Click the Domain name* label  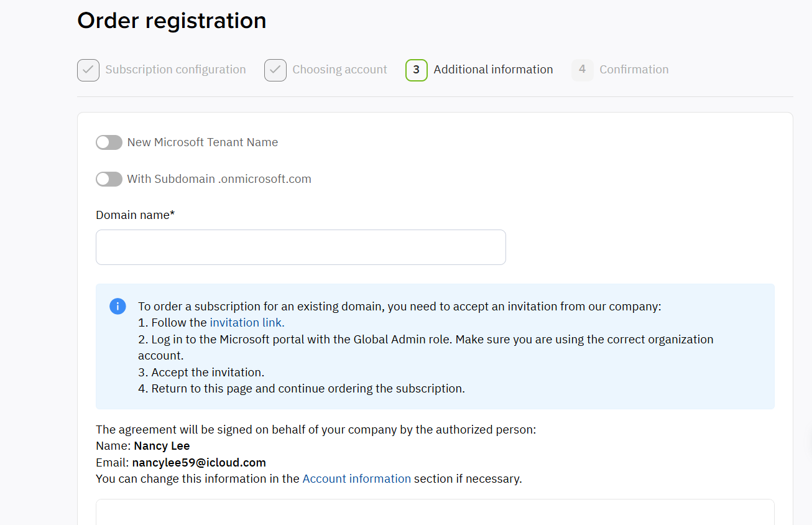(x=136, y=215)
